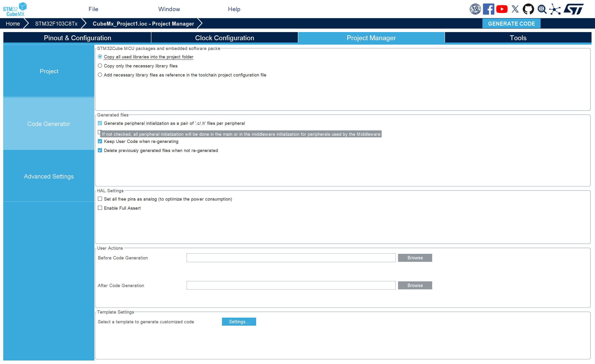
Task: Switch to Clock Configuration tab
Action: point(225,38)
